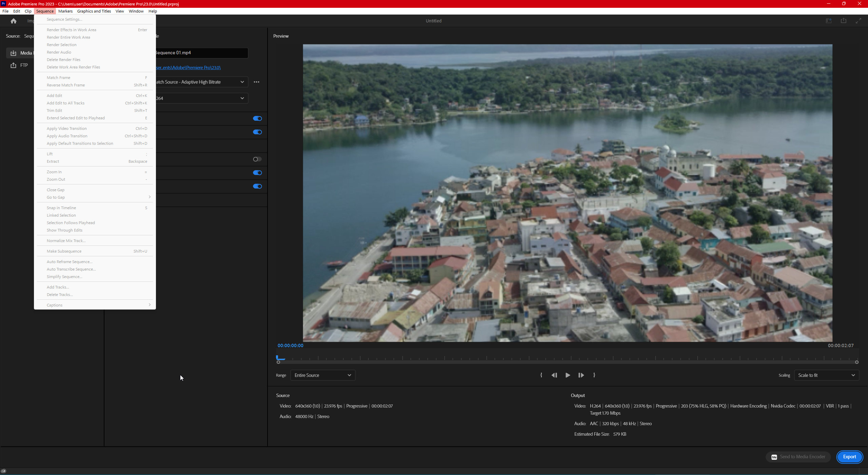Step back one frame in preview
This screenshot has height=475, width=868.
554,375
